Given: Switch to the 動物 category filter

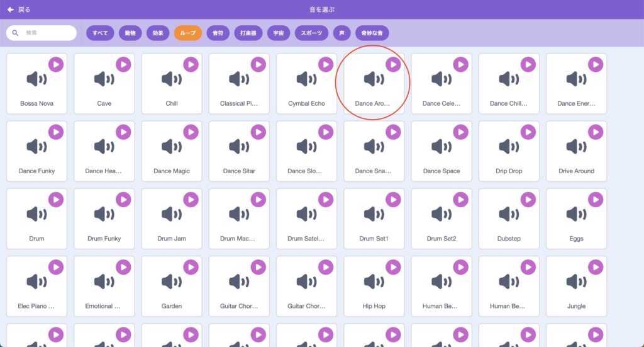Looking at the screenshot, I should tap(130, 33).
